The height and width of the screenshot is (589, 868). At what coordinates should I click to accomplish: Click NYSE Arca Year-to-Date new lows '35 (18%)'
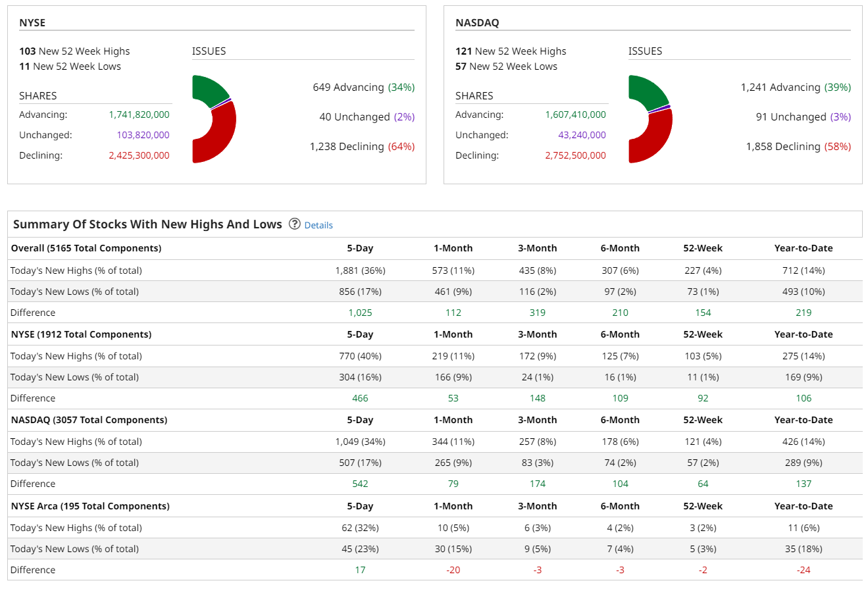(804, 549)
